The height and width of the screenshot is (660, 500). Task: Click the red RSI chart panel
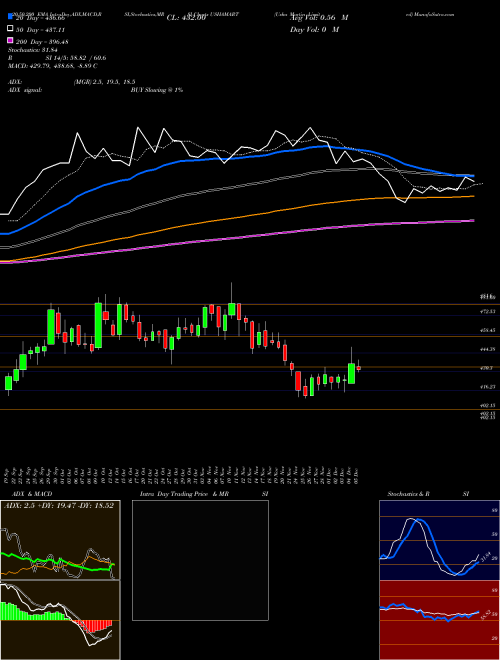point(439,620)
